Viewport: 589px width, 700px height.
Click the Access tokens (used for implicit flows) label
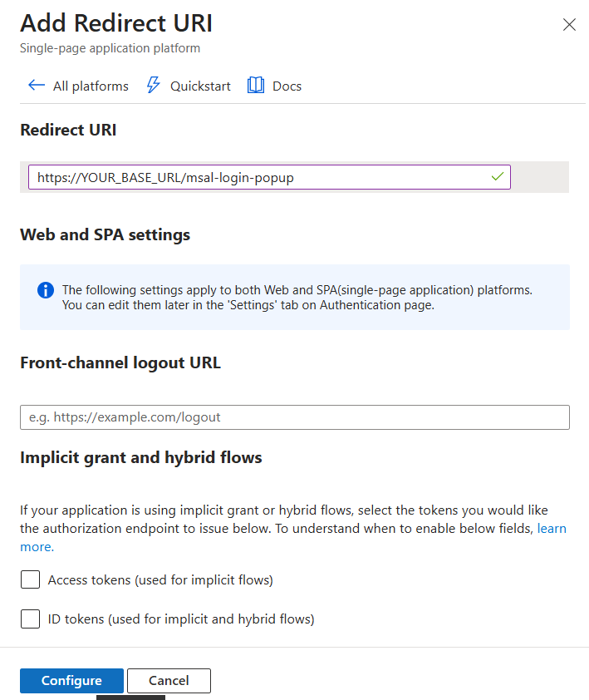[x=160, y=579]
